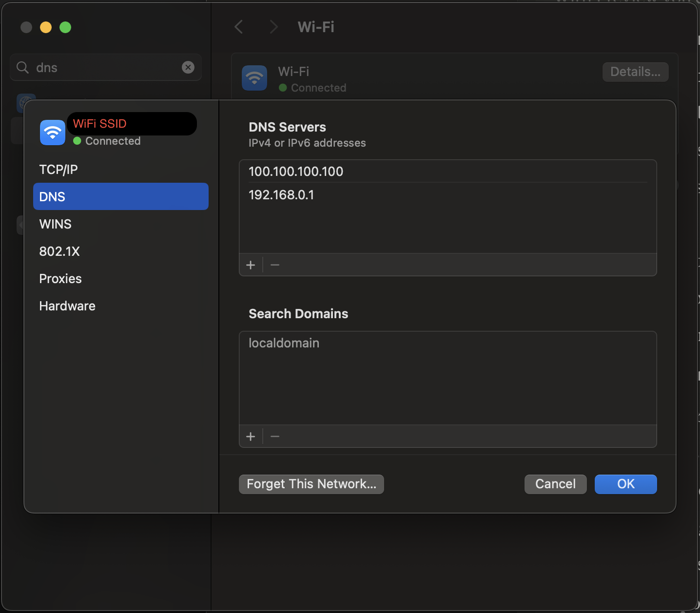
Task: Select the 192.168.0.1 DNS entry
Action: pyautogui.click(x=281, y=195)
